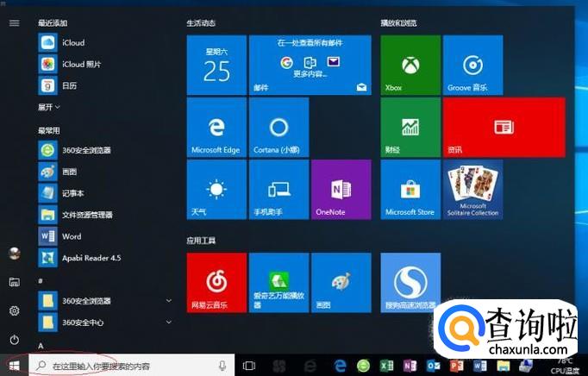
Task: Click the Windows Start button
Action: (15, 366)
